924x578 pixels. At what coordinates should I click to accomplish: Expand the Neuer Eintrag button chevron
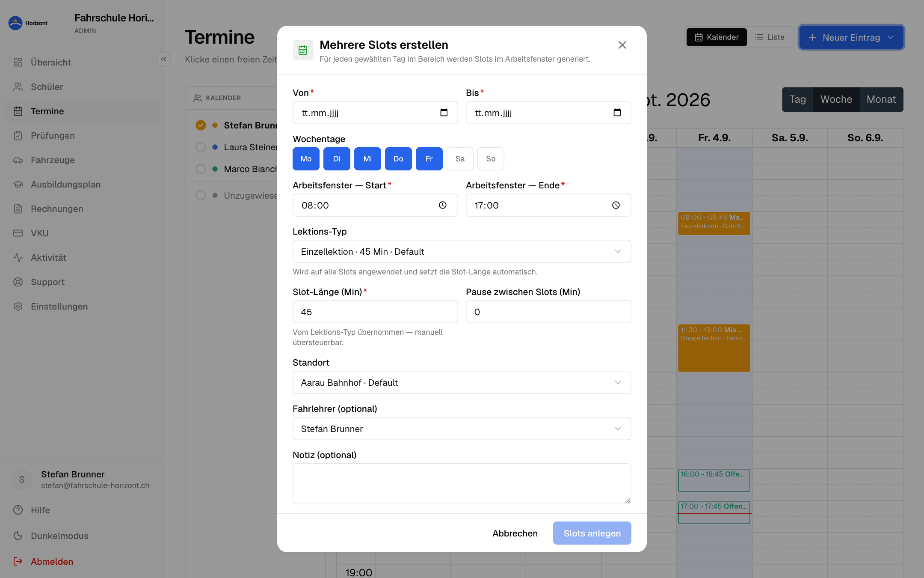(891, 38)
